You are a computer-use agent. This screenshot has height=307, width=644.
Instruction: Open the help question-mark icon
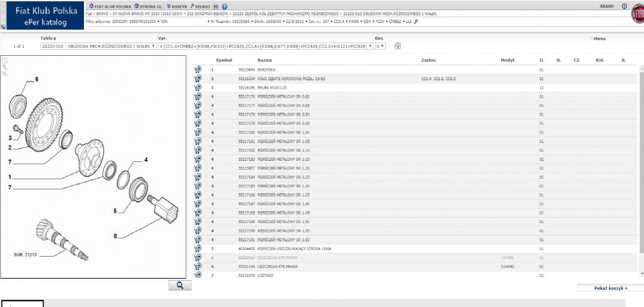point(224,7)
